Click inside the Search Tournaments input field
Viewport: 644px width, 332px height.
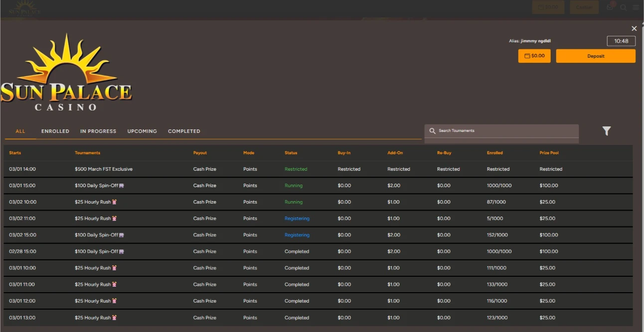tap(498, 130)
